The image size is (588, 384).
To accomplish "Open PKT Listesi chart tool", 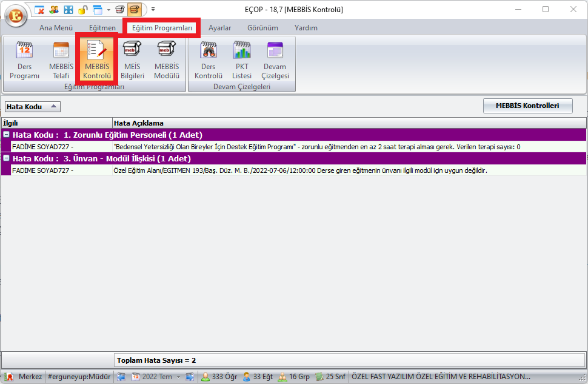I will coord(242,60).
